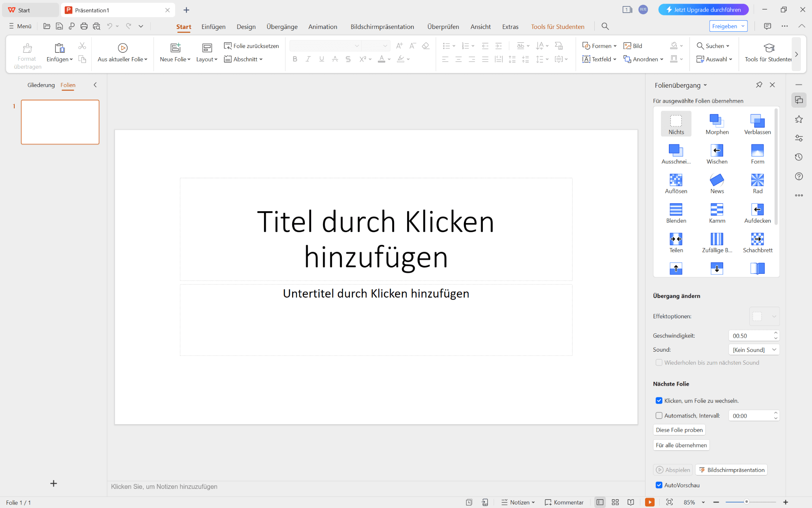This screenshot has width=812, height=508.
Task: Open the Textfeld tool
Action: click(x=599, y=59)
